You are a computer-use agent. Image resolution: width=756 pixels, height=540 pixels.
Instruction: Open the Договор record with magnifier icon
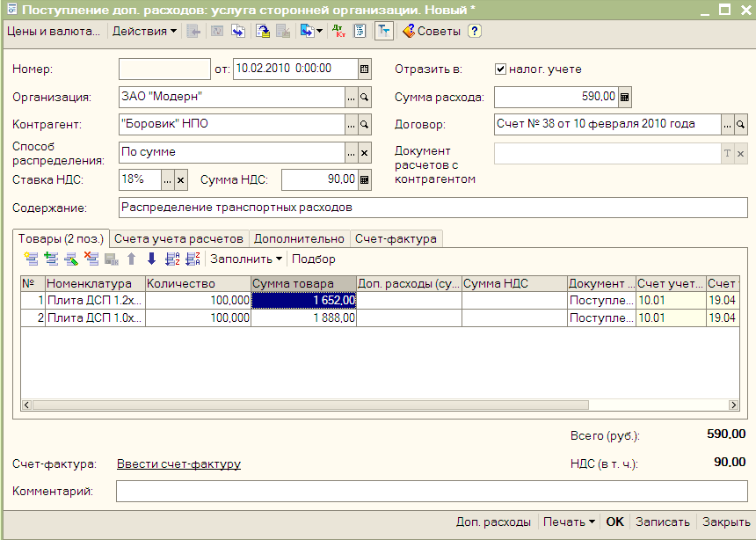pos(740,125)
